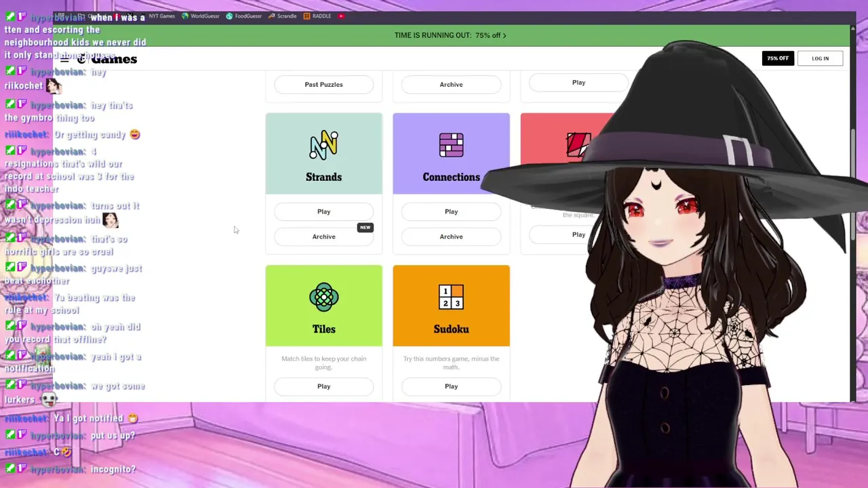
Task: Play the Tiles game
Action: (323, 386)
